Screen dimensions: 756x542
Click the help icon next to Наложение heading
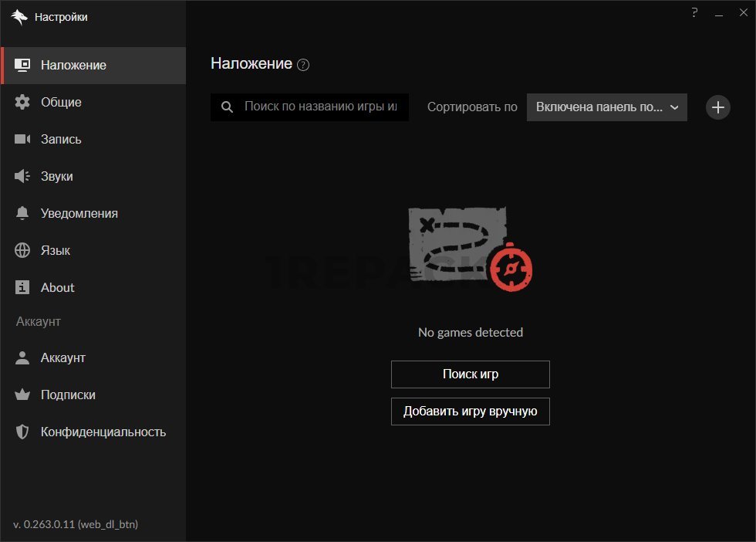click(303, 65)
